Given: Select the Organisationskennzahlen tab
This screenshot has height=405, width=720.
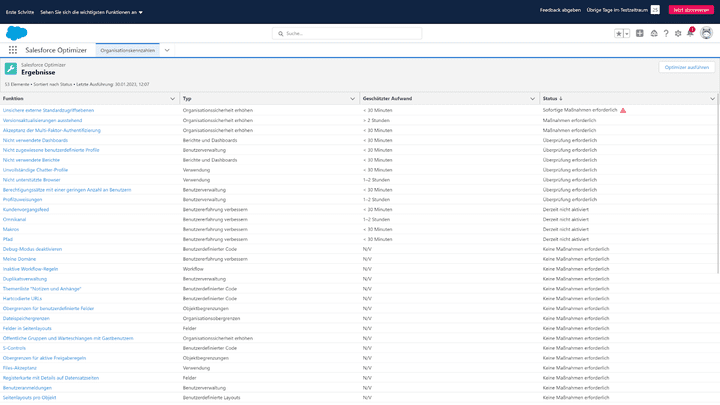Looking at the screenshot, I should click(127, 49).
